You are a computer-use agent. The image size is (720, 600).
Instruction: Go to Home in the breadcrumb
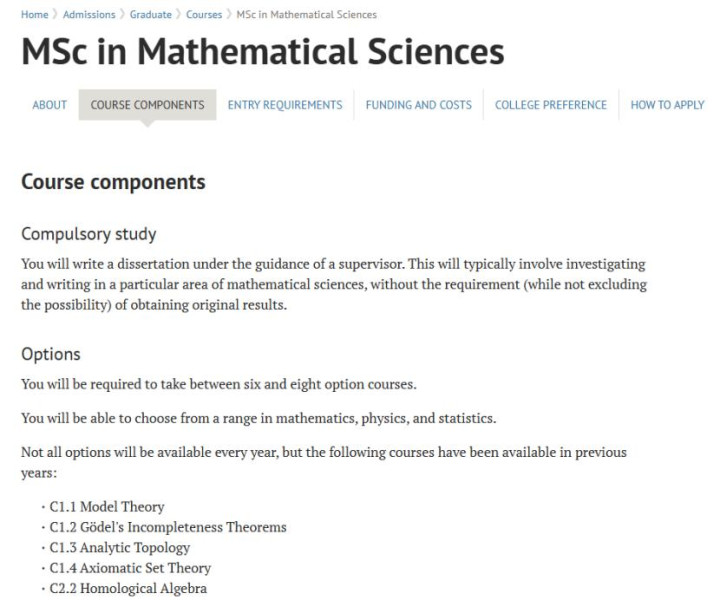tap(34, 15)
